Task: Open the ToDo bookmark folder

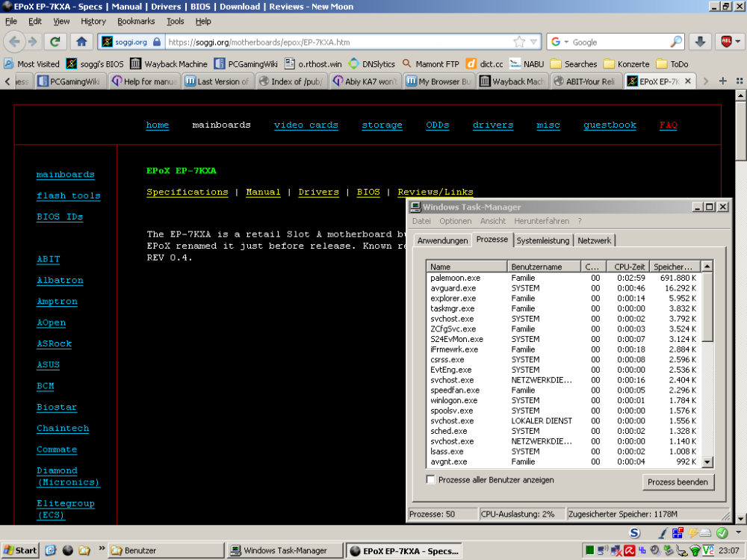Action: click(x=672, y=63)
